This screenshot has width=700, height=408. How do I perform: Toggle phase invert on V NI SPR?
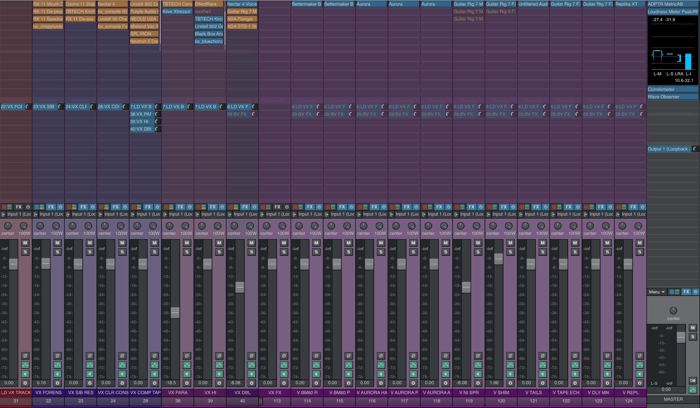(478, 356)
